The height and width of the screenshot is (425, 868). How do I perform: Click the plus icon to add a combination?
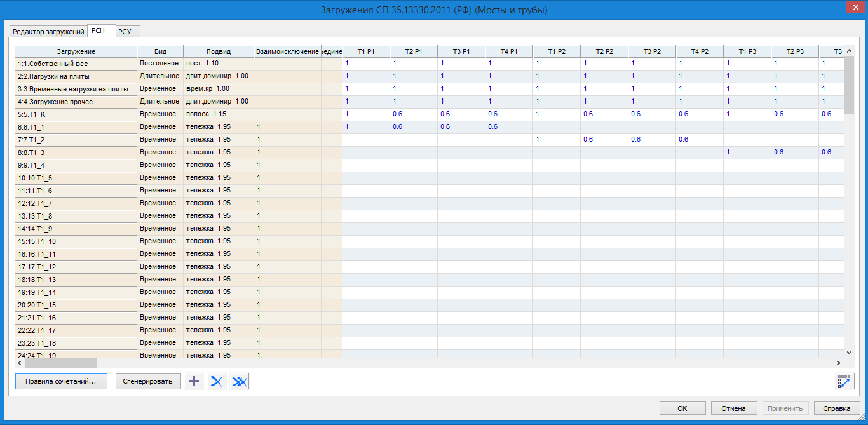pos(194,381)
